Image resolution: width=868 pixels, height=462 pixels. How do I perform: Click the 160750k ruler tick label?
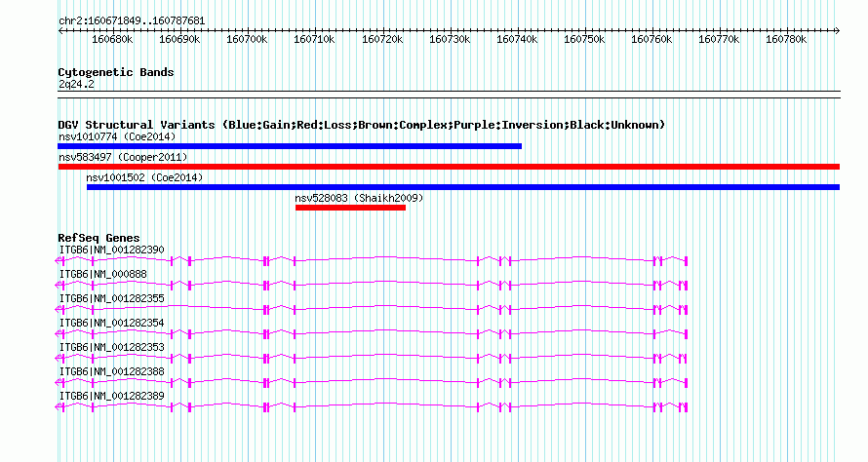point(584,40)
